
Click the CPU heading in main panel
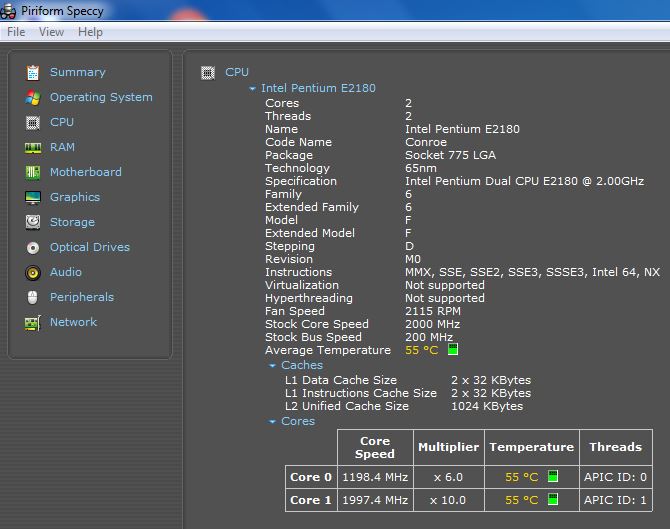[237, 72]
